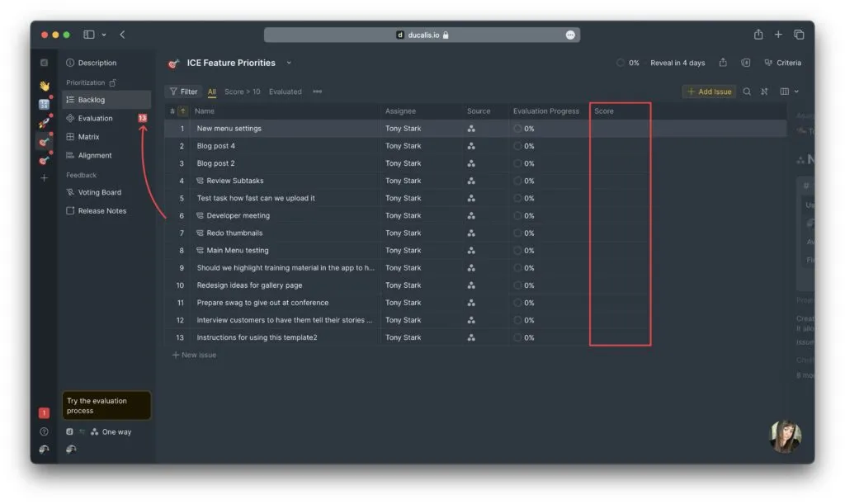Image resolution: width=845 pixels, height=504 pixels.
Task: Click the New issue row below the table
Action: 194,355
